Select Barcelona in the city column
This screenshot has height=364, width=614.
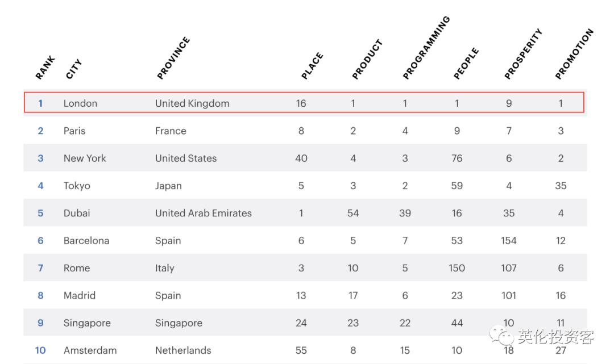(x=86, y=241)
